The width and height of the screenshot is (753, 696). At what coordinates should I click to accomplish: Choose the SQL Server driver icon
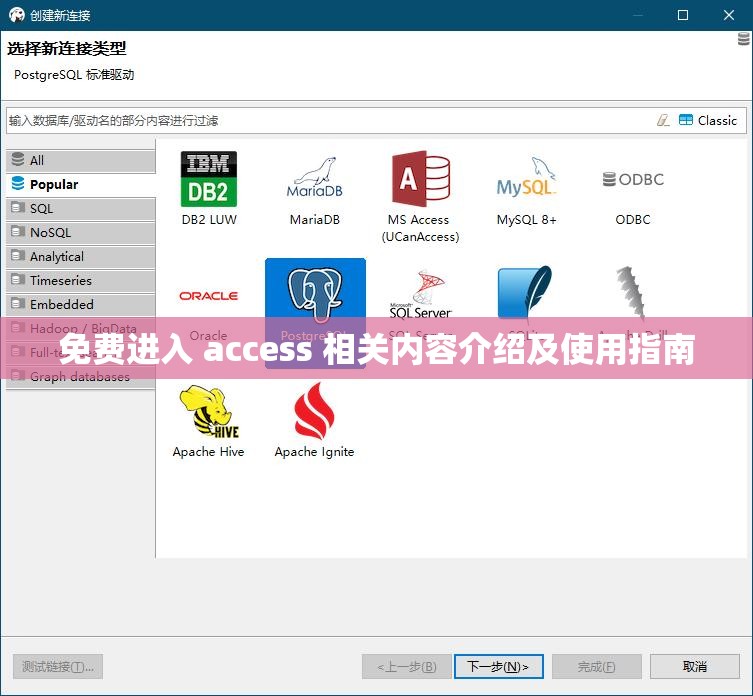coord(421,294)
